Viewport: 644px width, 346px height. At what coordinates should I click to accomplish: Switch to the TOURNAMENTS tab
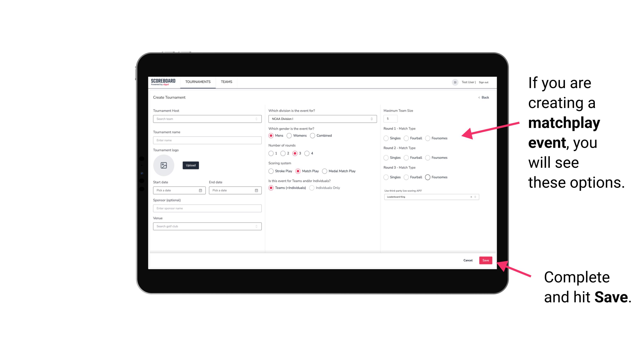[198, 82]
